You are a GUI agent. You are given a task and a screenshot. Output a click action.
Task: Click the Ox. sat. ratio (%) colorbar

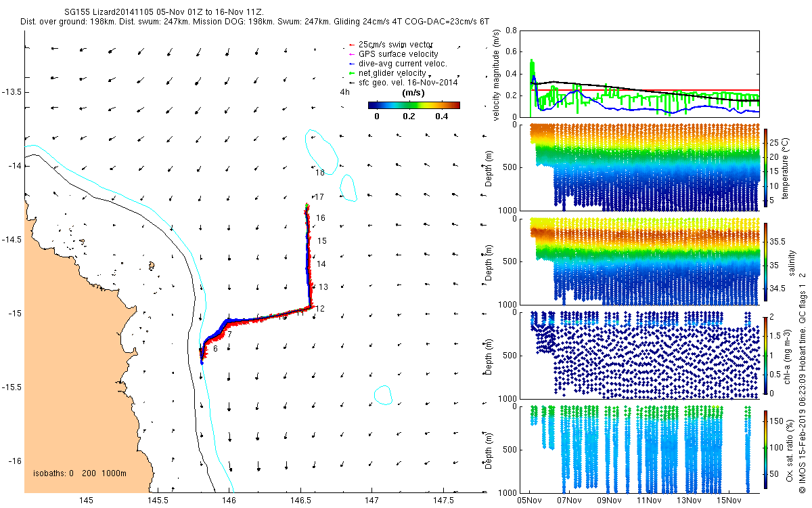click(x=766, y=448)
